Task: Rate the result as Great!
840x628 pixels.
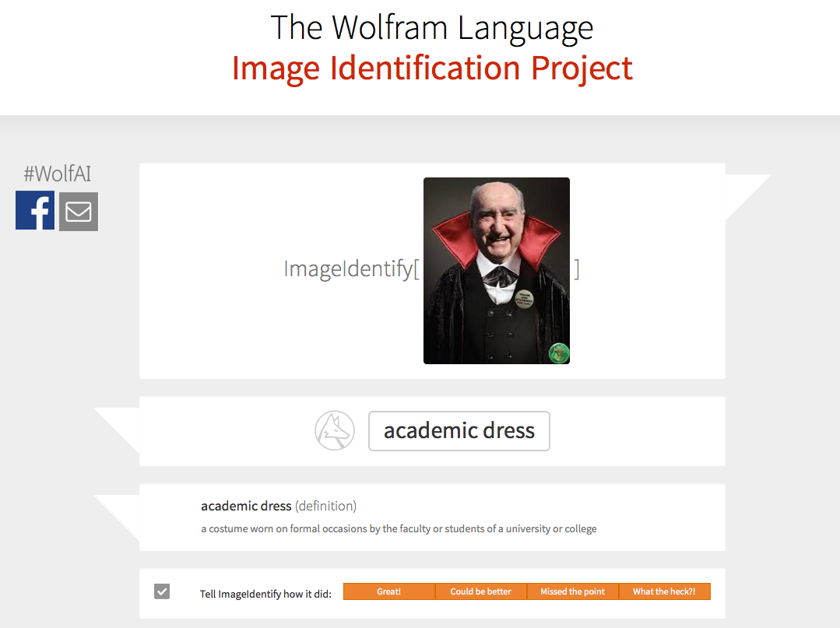Action: click(x=389, y=591)
